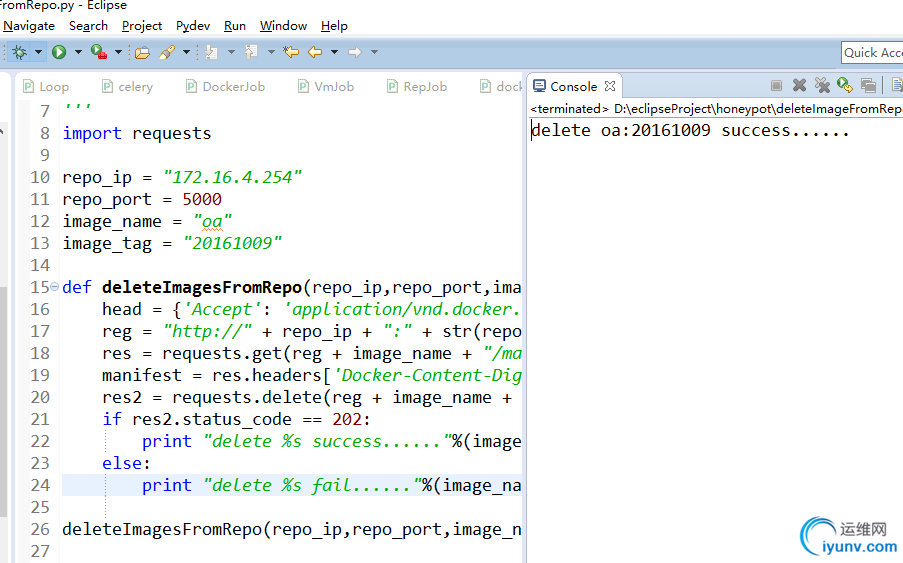Viewport: 903px width, 563px height.
Task: Open the Search menu
Action: [x=88, y=26]
